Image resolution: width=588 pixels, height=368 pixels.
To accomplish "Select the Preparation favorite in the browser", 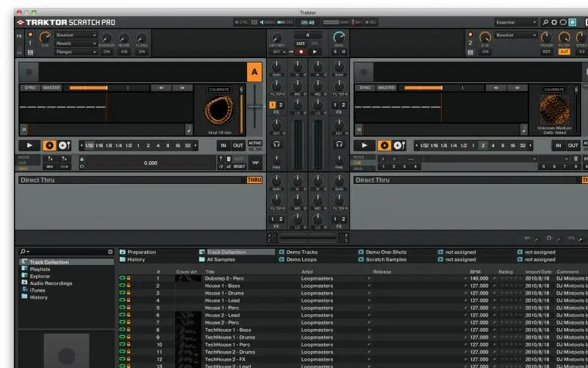I will [141, 252].
